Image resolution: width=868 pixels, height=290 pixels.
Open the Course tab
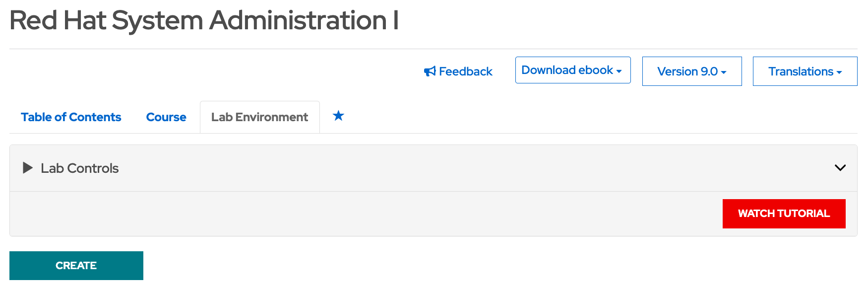click(x=166, y=117)
